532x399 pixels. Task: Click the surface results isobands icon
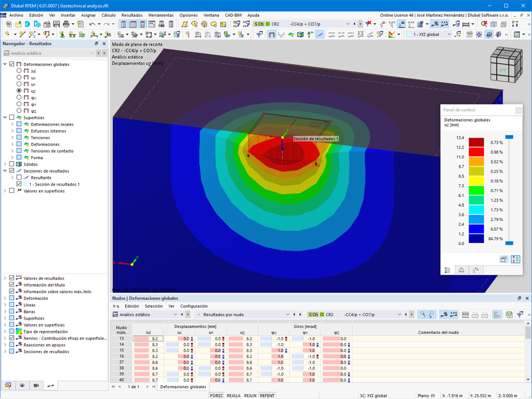tap(291, 34)
